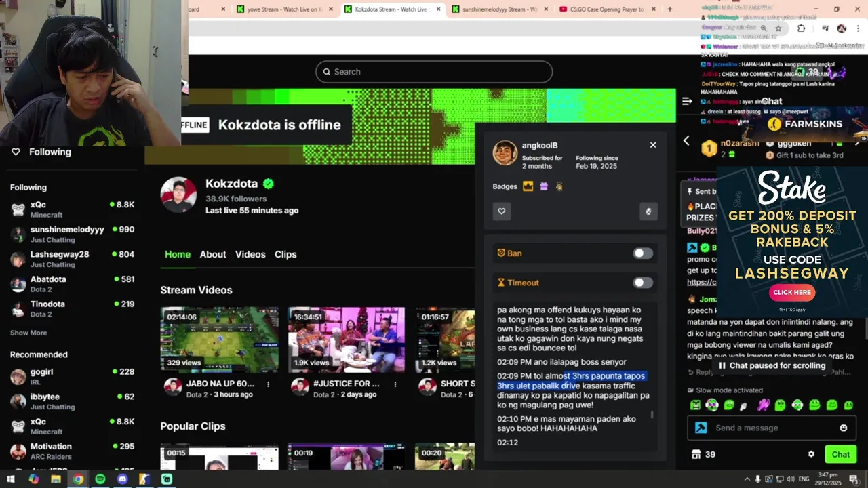868x488 pixels.
Task: Click the purple dancing emote in the emote bar
Action: [764, 405]
